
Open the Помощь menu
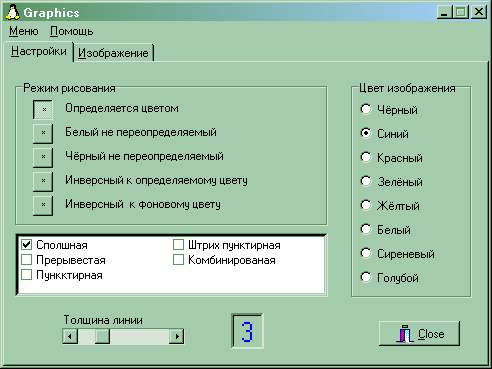72,31
